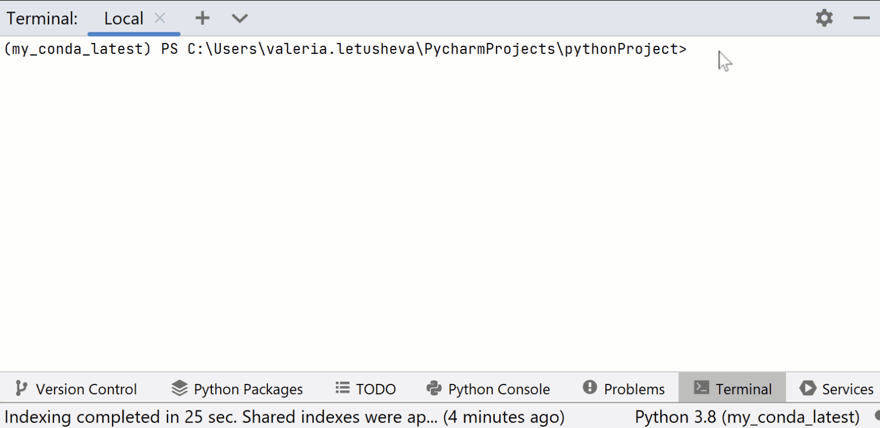This screenshot has width=880, height=428.
Task: Open the Problems tool window label
Action: coord(634,389)
